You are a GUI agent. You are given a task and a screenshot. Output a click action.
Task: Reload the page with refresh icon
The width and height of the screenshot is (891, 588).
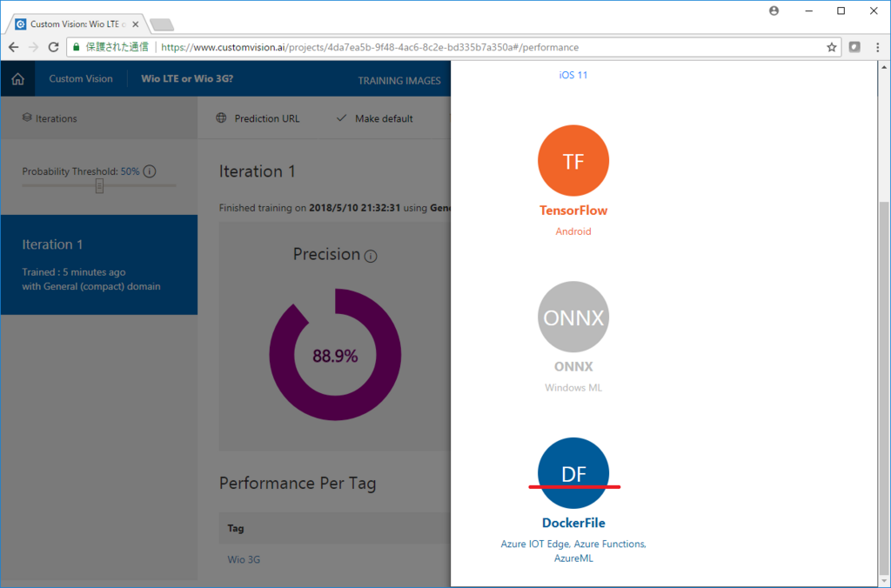[x=53, y=47]
